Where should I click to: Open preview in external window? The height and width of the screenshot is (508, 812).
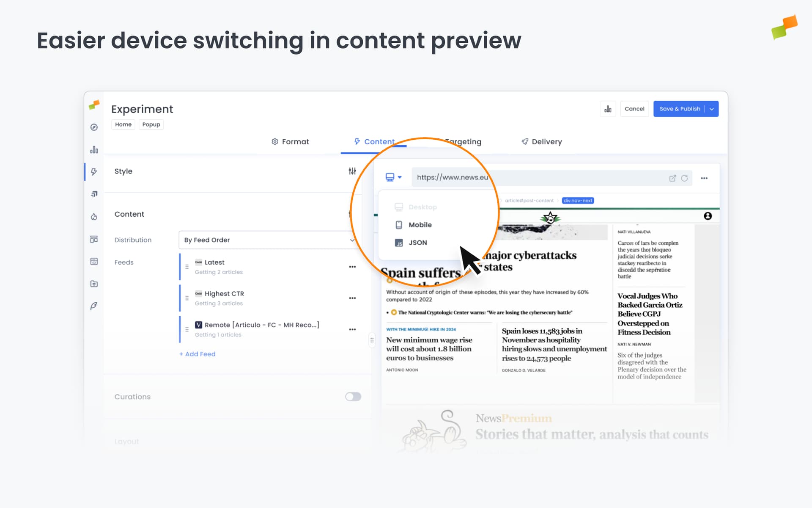[672, 178]
